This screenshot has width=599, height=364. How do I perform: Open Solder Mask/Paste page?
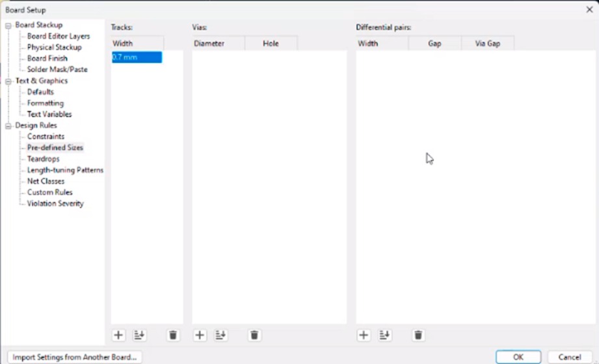tap(57, 70)
